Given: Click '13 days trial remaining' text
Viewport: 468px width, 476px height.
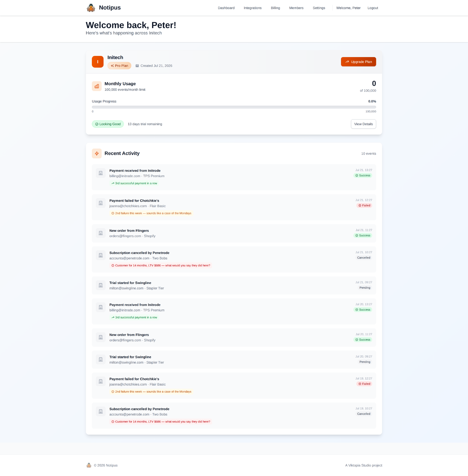Looking at the screenshot, I should click(x=145, y=124).
